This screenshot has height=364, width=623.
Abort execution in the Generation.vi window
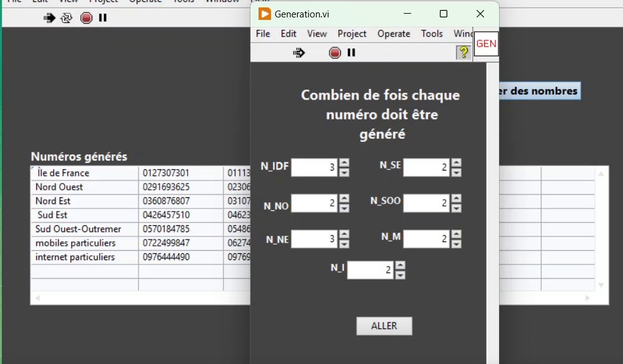[335, 52]
